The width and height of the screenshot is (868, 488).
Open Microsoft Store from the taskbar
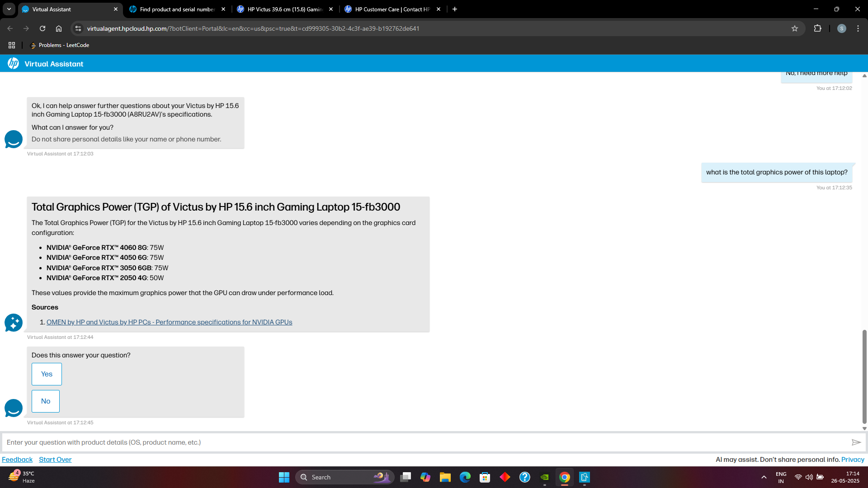(485, 477)
